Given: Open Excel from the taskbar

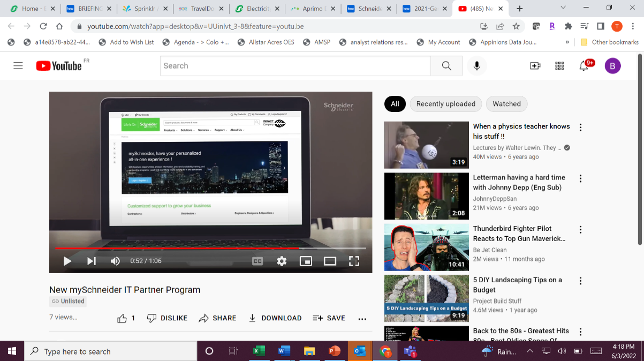Looking at the screenshot, I should click(x=259, y=351).
